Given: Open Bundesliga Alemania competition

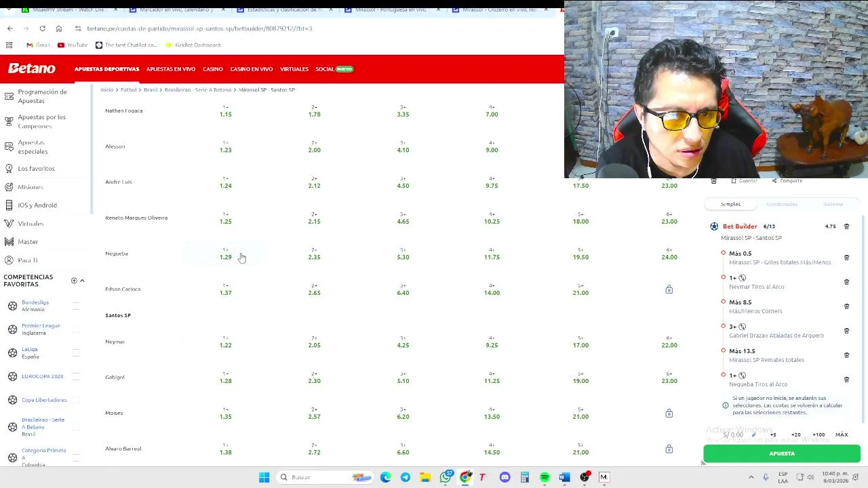Looking at the screenshot, I should point(35,306).
